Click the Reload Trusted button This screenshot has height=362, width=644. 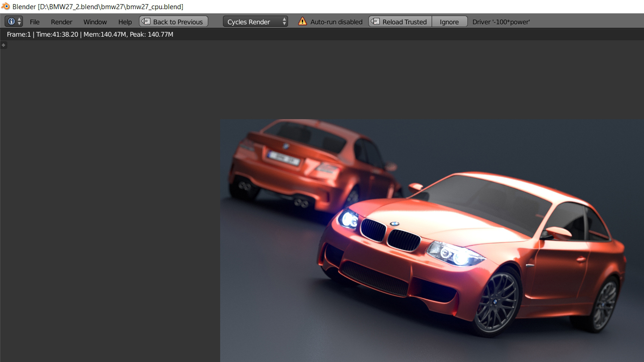click(x=400, y=22)
